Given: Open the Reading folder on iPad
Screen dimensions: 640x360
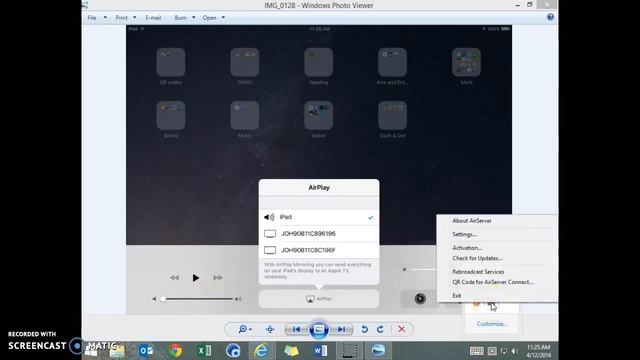Looking at the screenshot, I should [318, 62].
